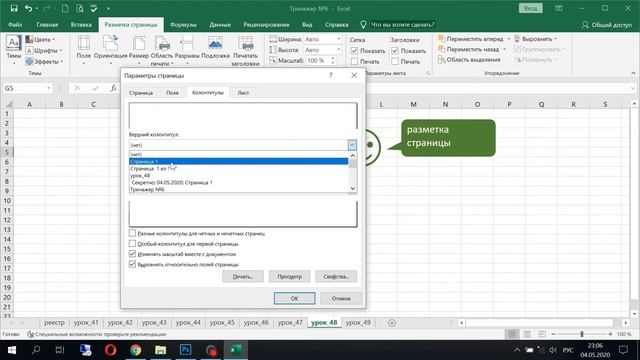Select 'Страница 1 из ?' header option
Viewport: 640px width, 360px height.
click(239, 168)
